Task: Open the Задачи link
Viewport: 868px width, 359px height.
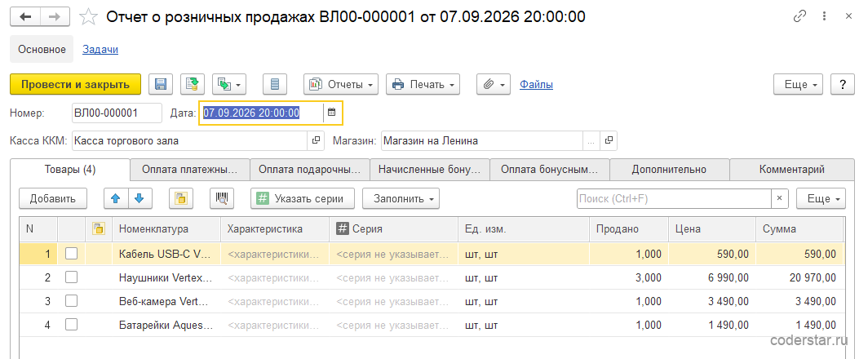Action: tap(100, 49)
